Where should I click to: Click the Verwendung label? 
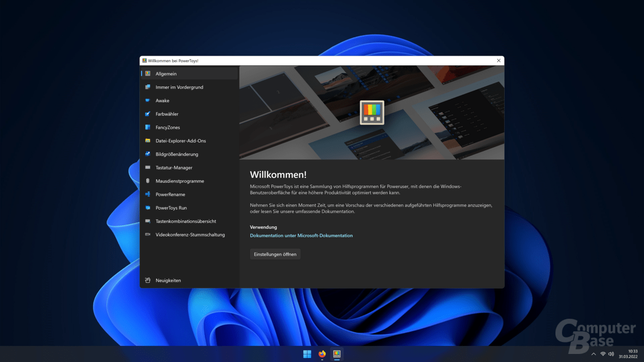click(x=264, y=227)
